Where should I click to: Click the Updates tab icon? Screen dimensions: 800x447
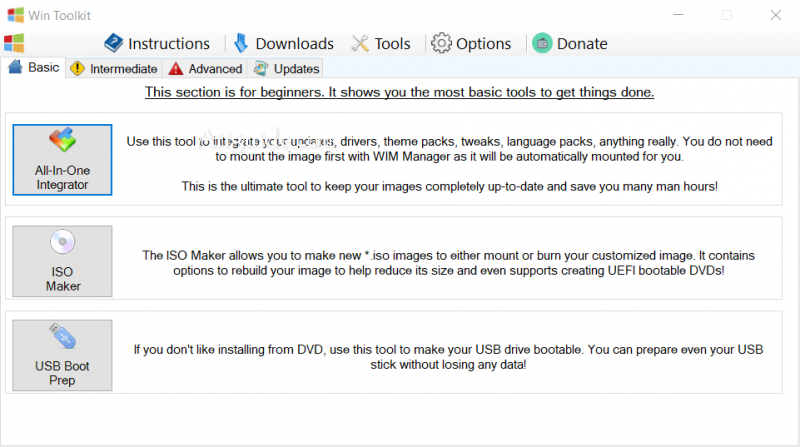[261, 68]
